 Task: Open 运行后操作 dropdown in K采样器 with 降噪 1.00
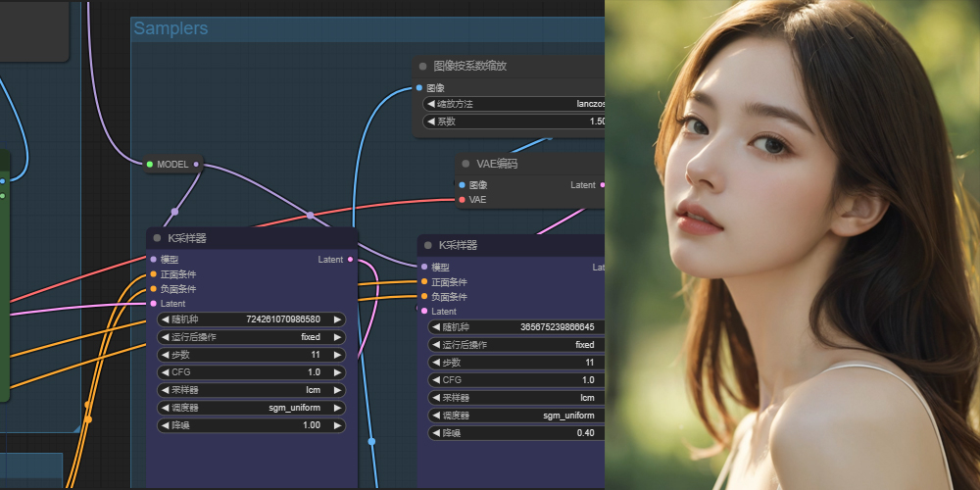tap(251, 337)
